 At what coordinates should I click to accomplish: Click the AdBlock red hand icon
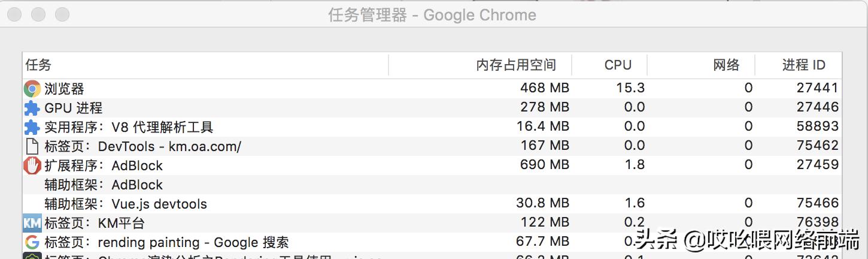(32, 165)
